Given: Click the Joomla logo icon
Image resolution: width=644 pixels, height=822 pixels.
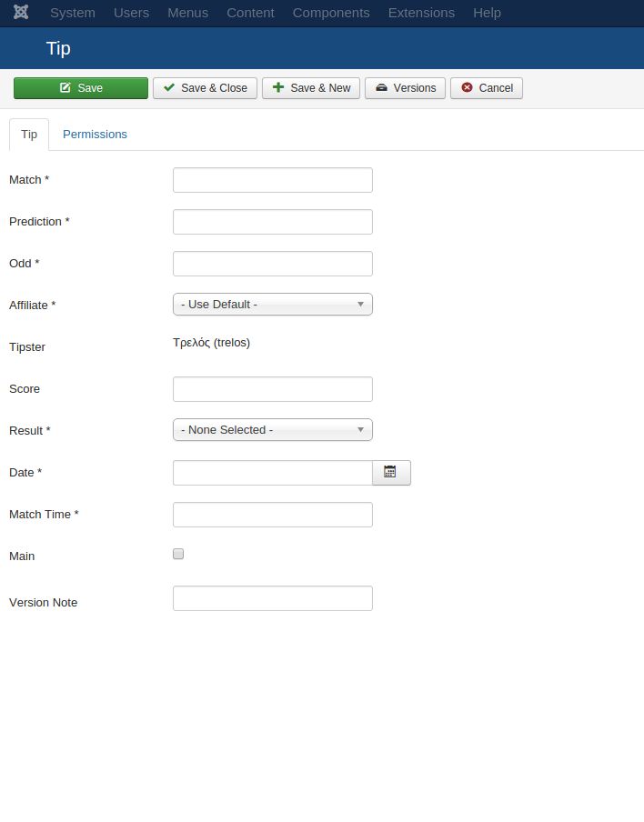Looking at the screenshot, I should pyautogui.click(x=21, y=12).
